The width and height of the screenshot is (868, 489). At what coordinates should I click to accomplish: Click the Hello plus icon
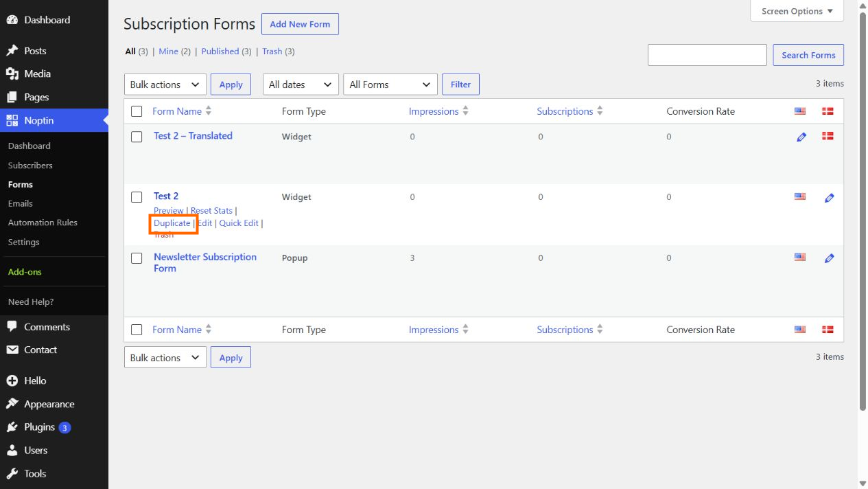pos(12,380)
